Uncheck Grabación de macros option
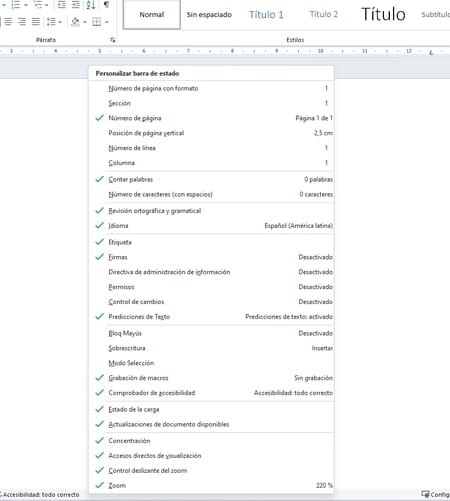450x501 pixels. click(212, 378)
